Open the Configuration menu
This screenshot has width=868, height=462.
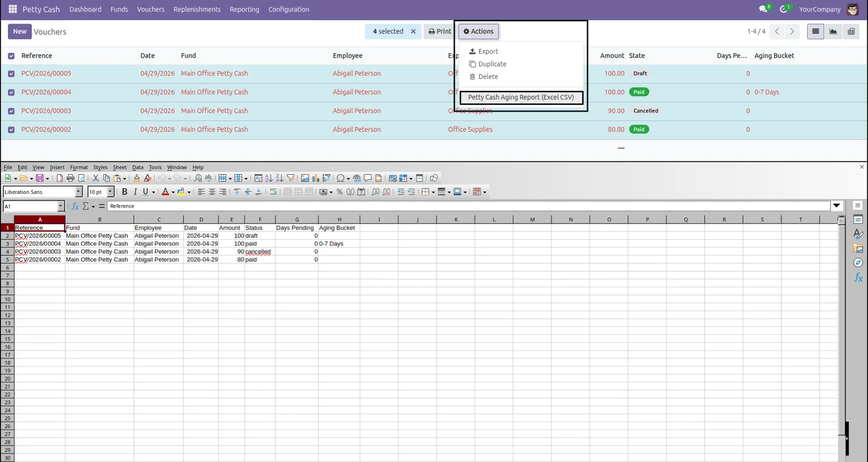[x=289, y=9]
